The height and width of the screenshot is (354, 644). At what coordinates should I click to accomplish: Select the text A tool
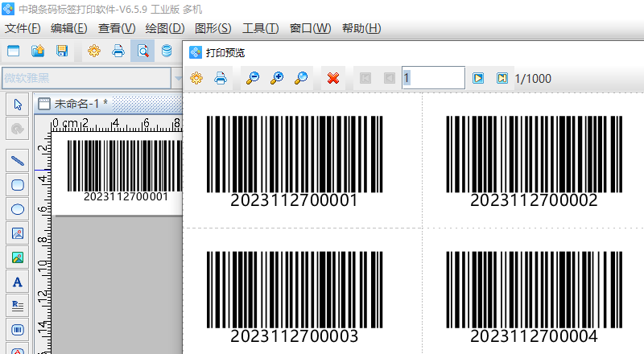click(17, 282)
